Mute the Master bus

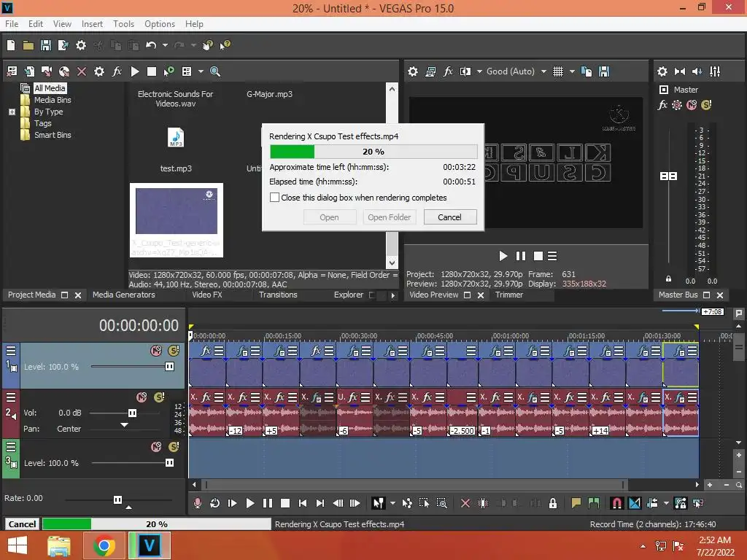click(x=692, y=105)
